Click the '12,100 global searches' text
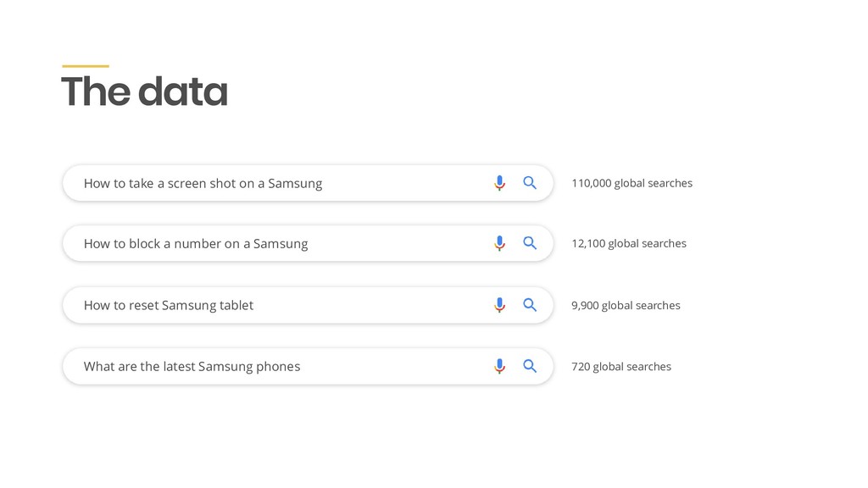Image resolution: width=868 pixels, height=488 pixels. [x=629, y=243]
